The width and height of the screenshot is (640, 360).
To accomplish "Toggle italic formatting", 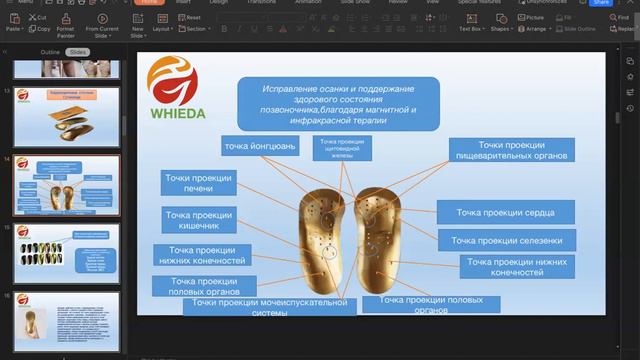I will click(x=239, y=29).
